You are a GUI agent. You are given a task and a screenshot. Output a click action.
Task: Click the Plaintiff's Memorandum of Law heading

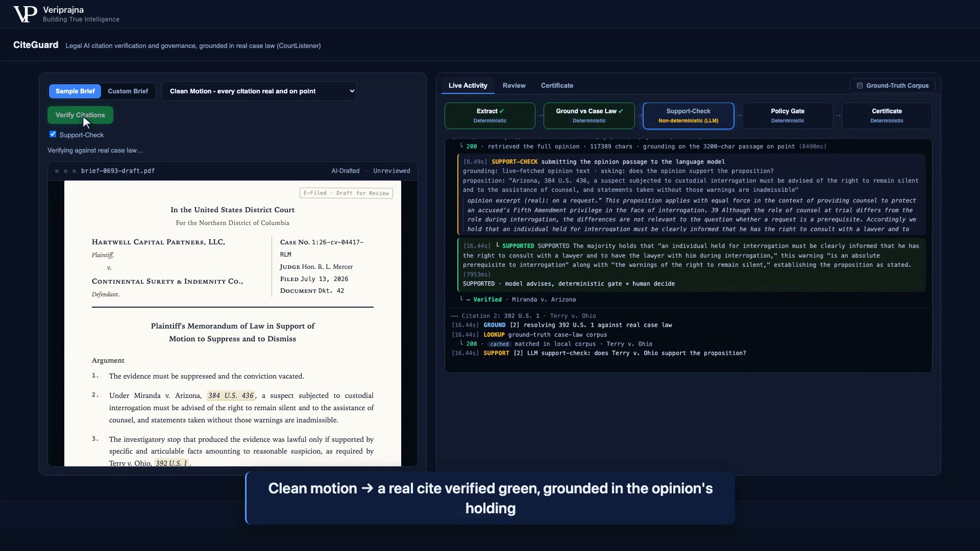point(233,332)
